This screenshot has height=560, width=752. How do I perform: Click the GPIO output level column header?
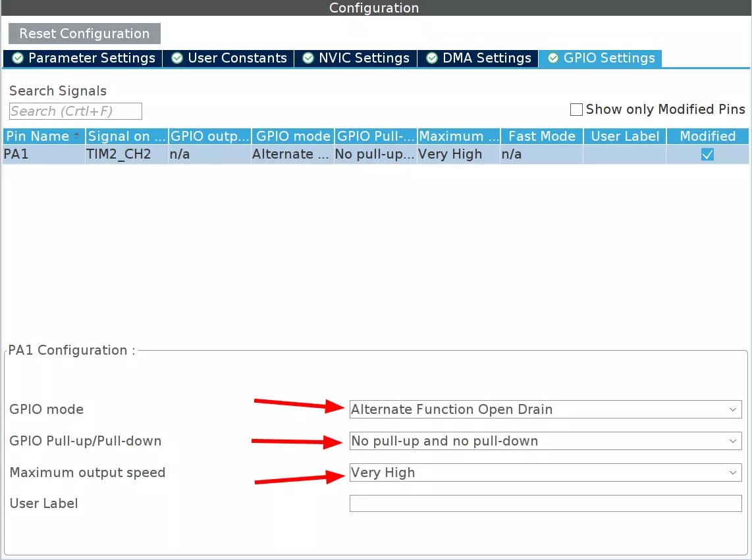pos(209,136)
